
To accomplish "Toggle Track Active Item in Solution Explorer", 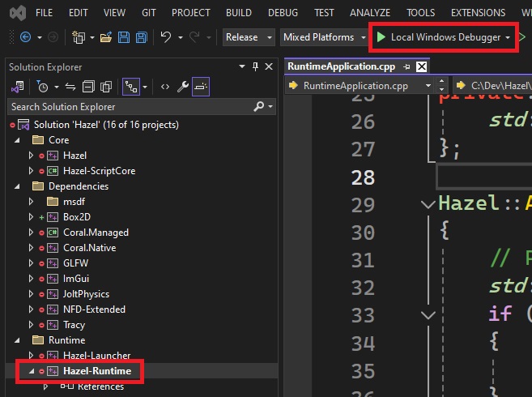I will 131,87.
